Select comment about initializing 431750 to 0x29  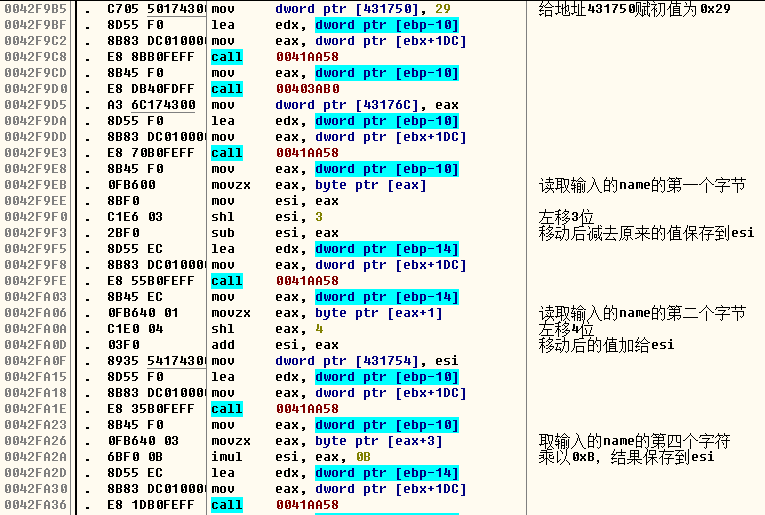[634, 9]
